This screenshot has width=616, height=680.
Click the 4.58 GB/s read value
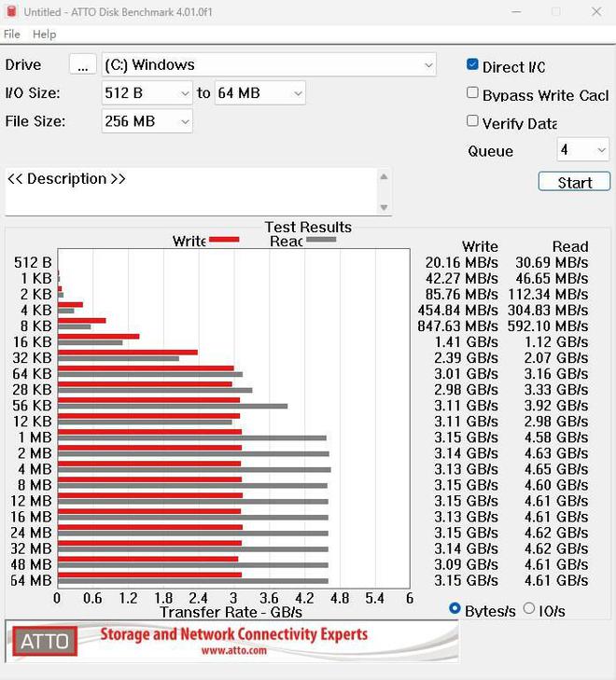[x=556, y=437]
